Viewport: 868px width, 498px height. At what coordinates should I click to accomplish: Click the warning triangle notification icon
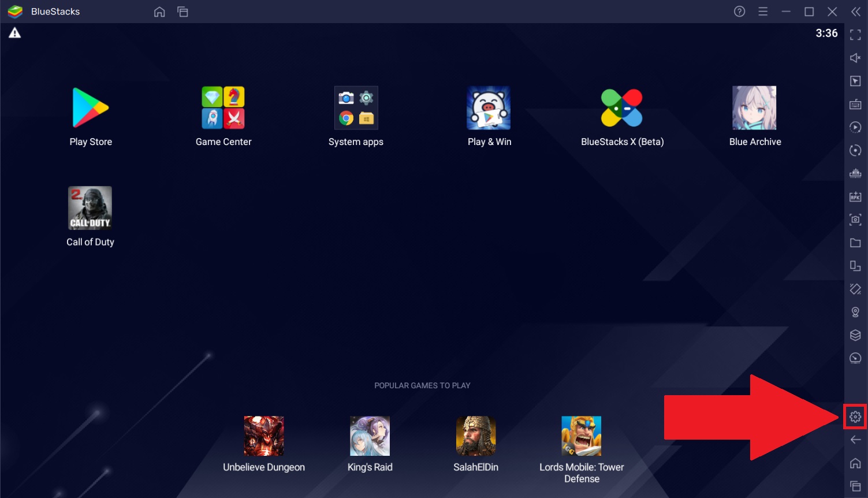[14, 33]
